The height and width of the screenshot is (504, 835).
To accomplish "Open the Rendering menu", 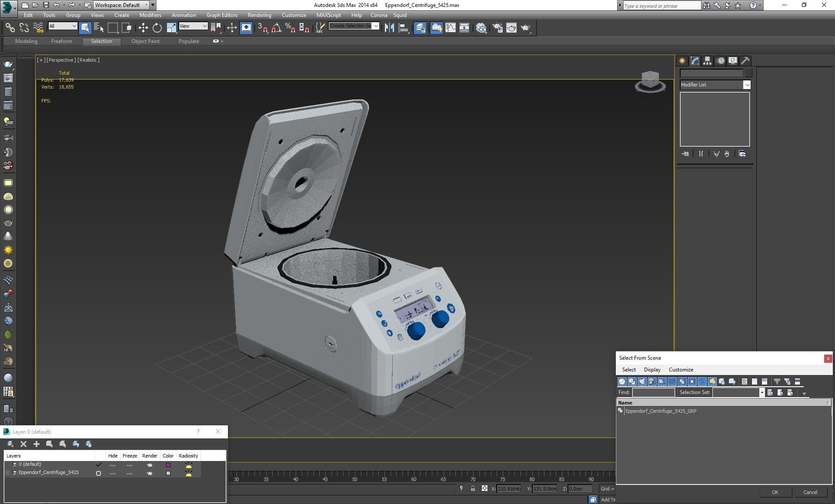I will pos(259,15).
